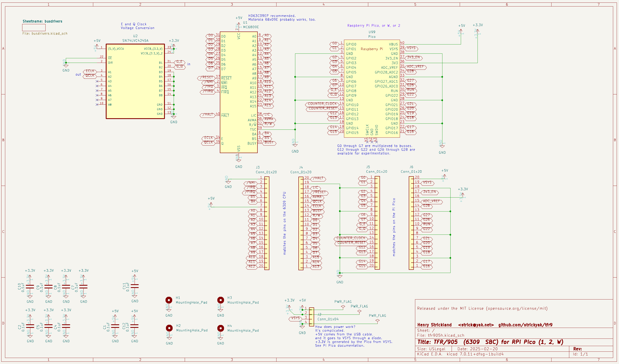
Task: Select the VSYS label at J2 pin 3
Action: pos(295,319)
